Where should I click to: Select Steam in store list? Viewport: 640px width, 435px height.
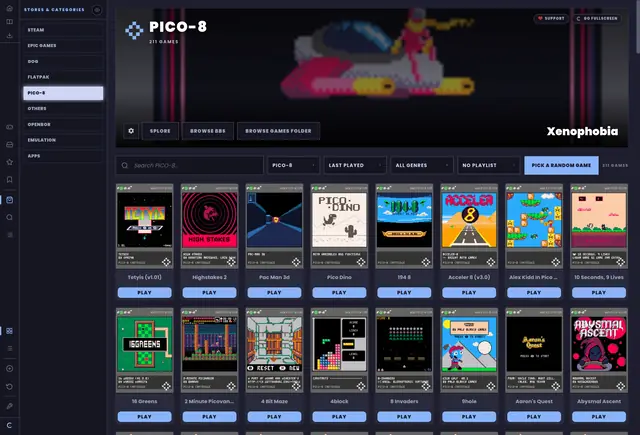(x=63, y=30)
